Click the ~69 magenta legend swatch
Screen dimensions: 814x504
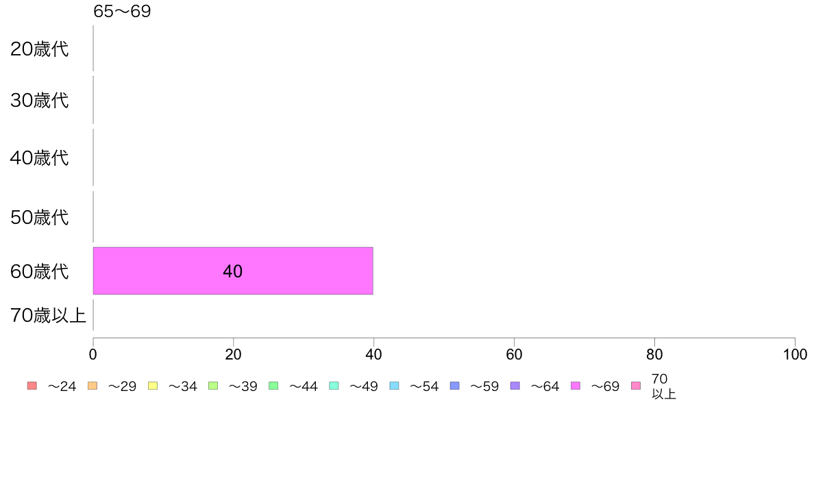[575, 386]
